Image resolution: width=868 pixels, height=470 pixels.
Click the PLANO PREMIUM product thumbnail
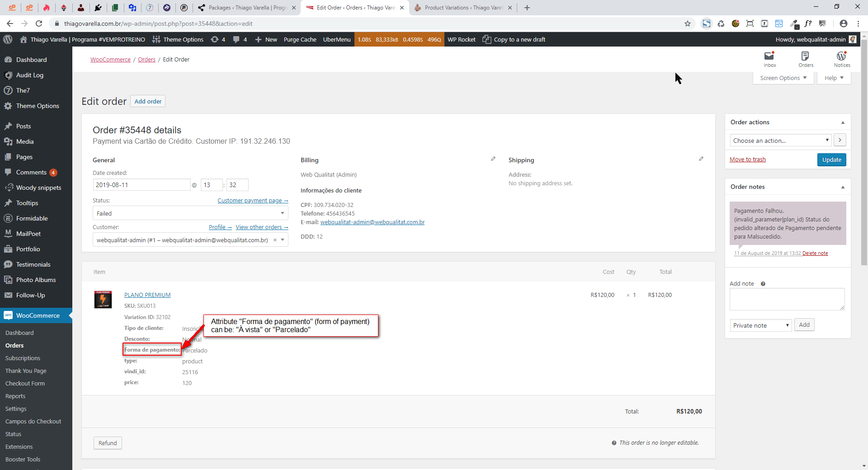(x=103, y=300)
